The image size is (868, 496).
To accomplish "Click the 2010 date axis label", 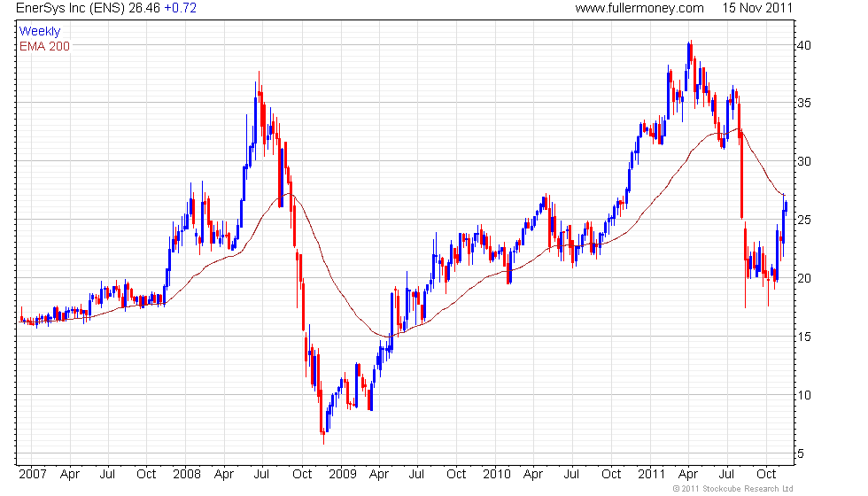I will 497,475.
